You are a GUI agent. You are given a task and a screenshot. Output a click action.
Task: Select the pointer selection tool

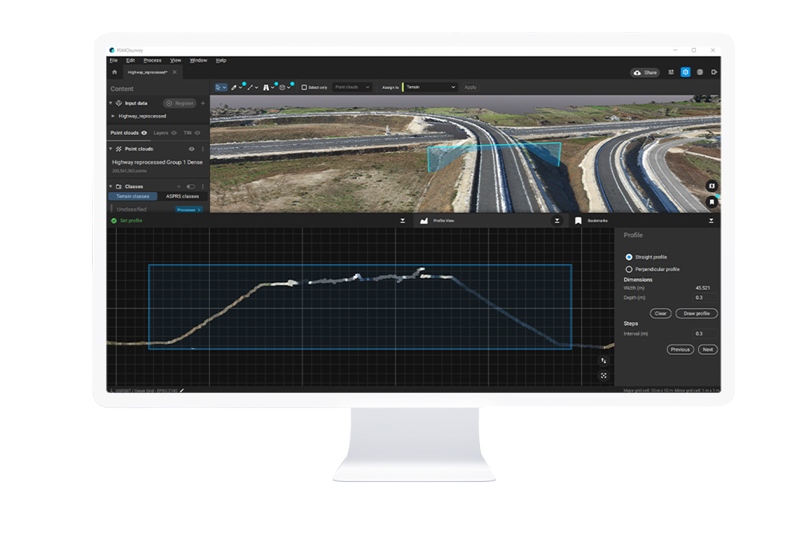pyautogui.click(x=220, y=87)
